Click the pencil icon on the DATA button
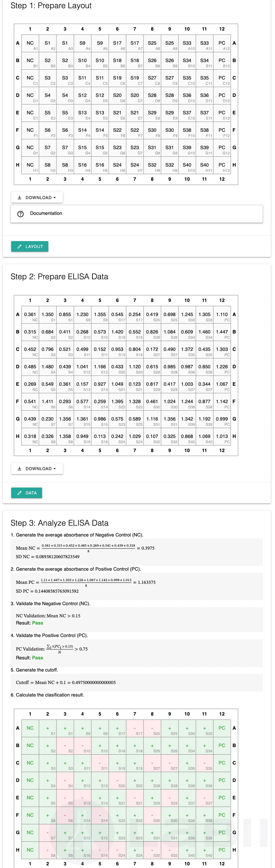This screenshot has width=275, height=868. coord(20,492)
